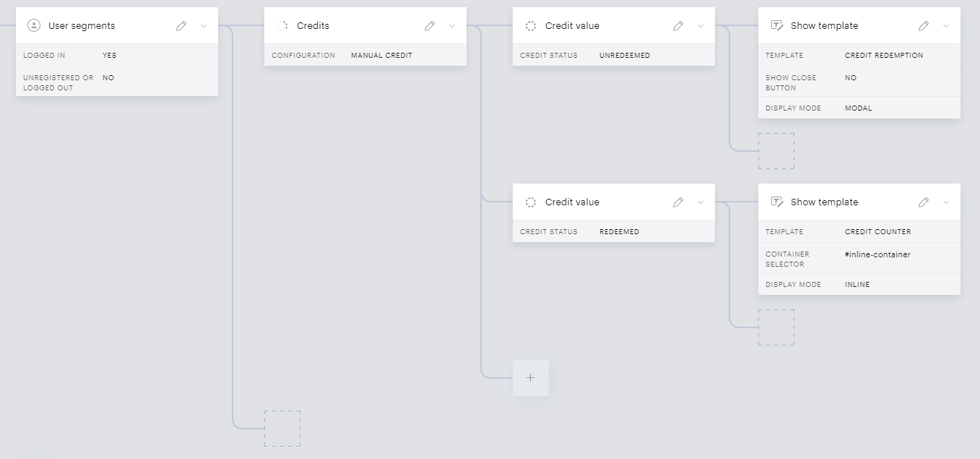Edit the unredeemed Credit value card
The width and height of the screenshot is (980, 459).
[678, 26]
